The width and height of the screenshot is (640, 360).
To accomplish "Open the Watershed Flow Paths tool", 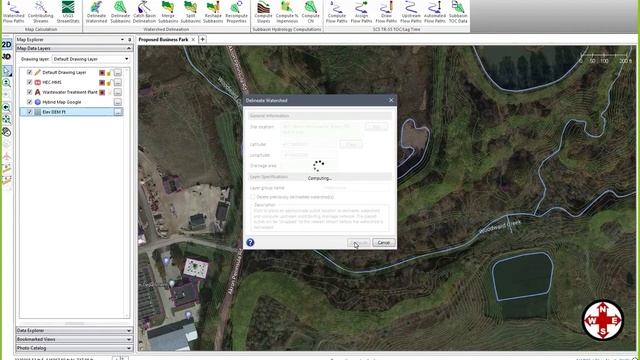I will 13,13.
